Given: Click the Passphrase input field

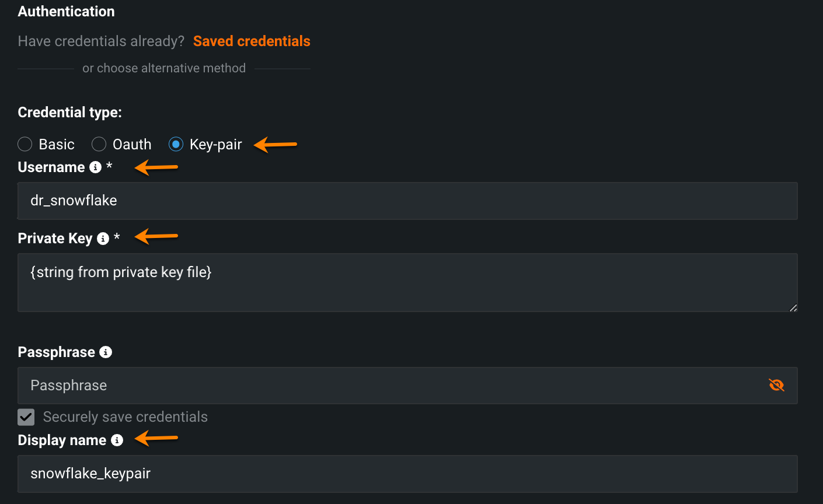Looking at the screenshot, I should (x=391, y=386).
